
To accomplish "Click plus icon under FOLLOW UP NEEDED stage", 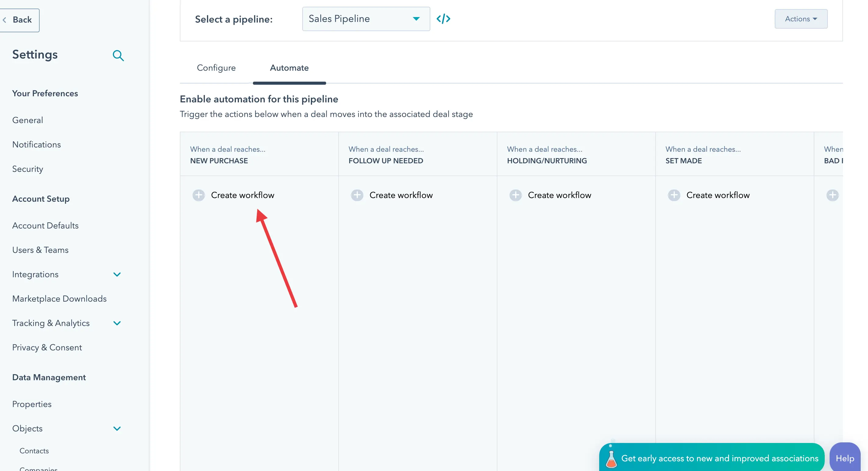I will click(357, 195).
